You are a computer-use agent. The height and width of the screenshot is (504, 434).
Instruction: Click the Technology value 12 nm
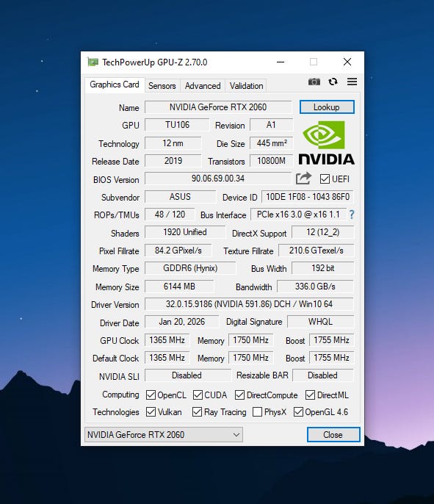click(x=173, y=143)
